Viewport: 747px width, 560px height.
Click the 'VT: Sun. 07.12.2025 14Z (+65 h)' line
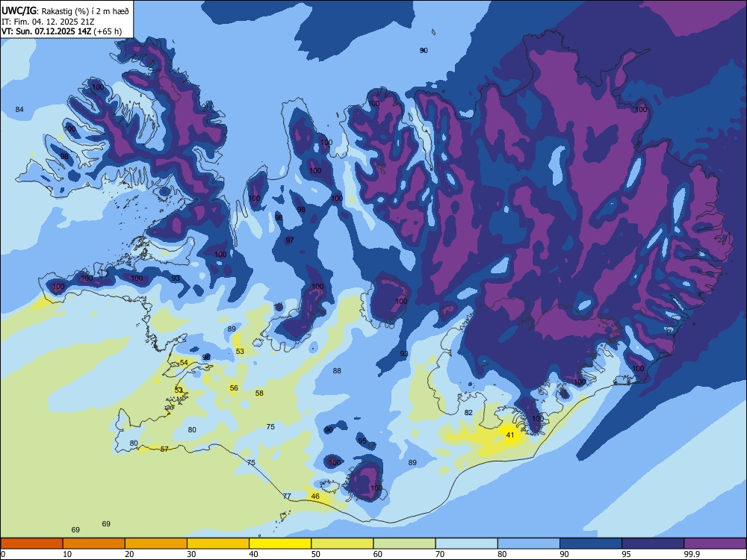(61, 31)
